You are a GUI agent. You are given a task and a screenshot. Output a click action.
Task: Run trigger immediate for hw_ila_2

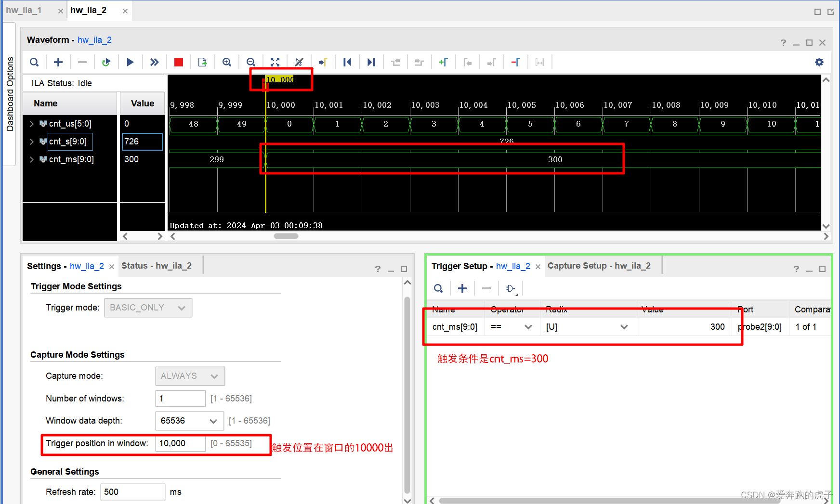(155, 62)
